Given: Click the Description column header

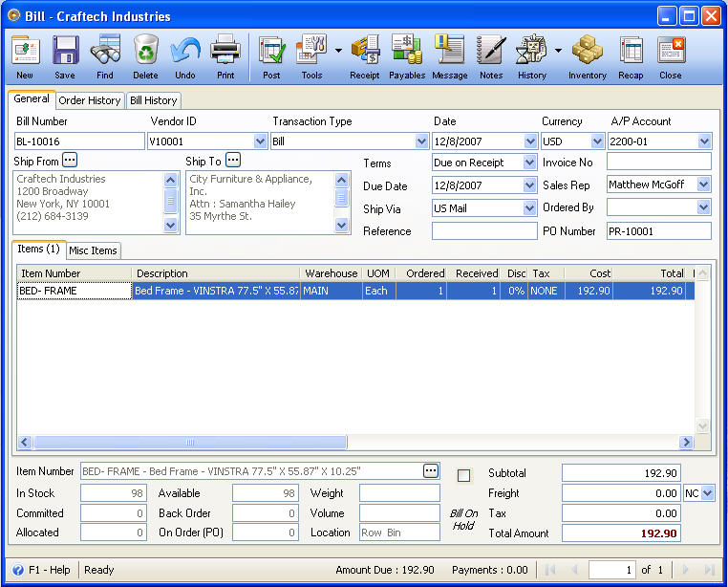Looking at the screenshot, I should coord(216,273).
